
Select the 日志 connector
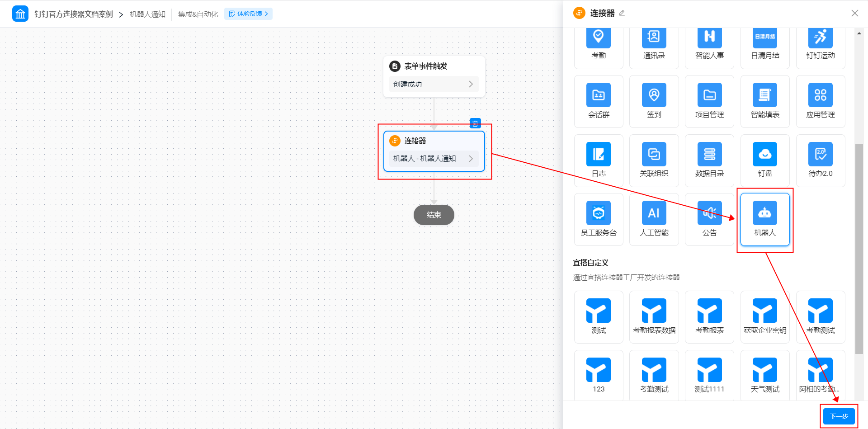pyautogui.click(x=599, y=160)
